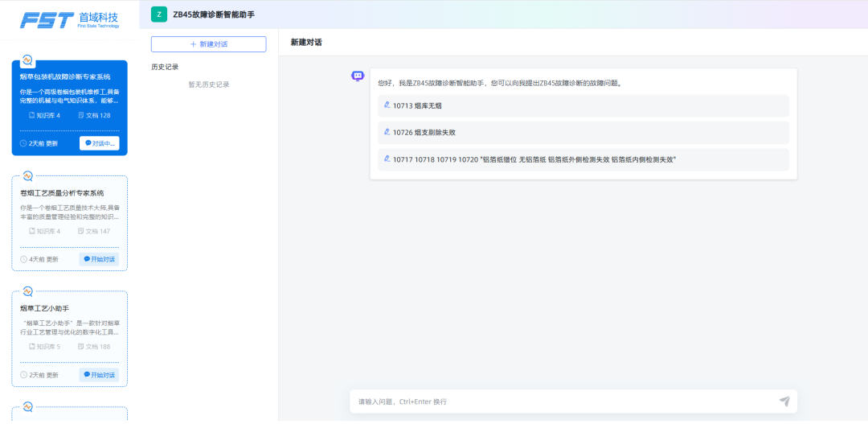
Task: Click clock icon in blue card's 2天前 更新
Action: pyautogui.click(x=23, y=143)
